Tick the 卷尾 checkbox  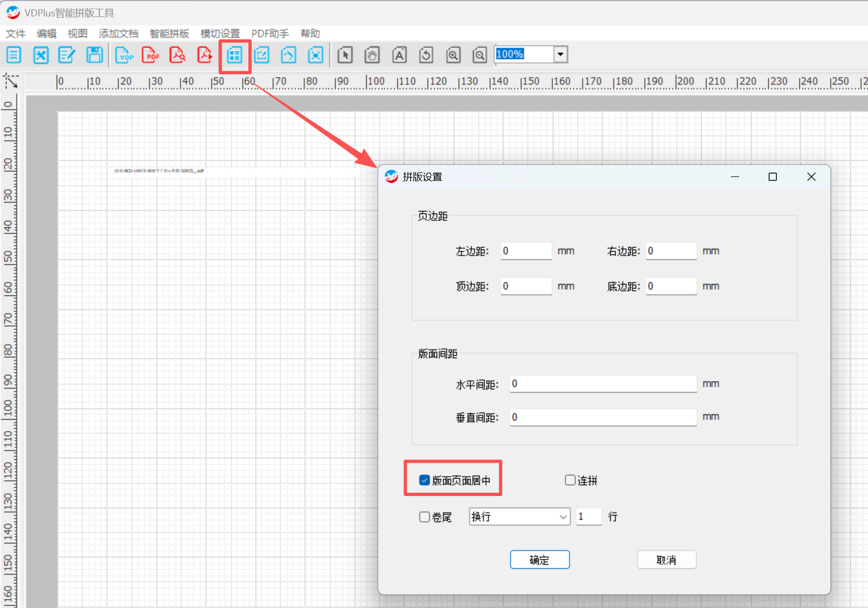click(424, 517)
